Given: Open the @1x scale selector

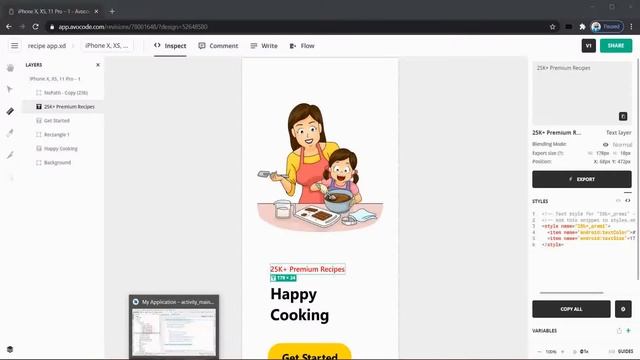Looking at the screenshot, I should [581, 351].
